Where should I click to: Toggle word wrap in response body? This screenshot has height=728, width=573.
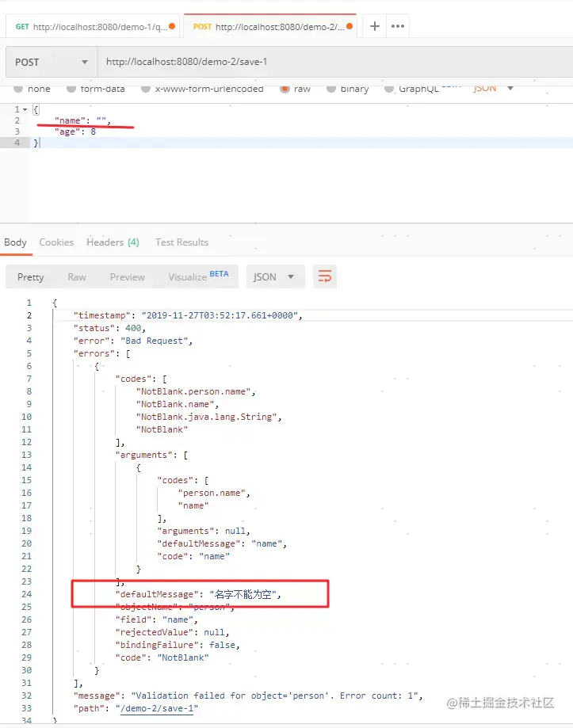pyautogui.click(x=325, y=276)
